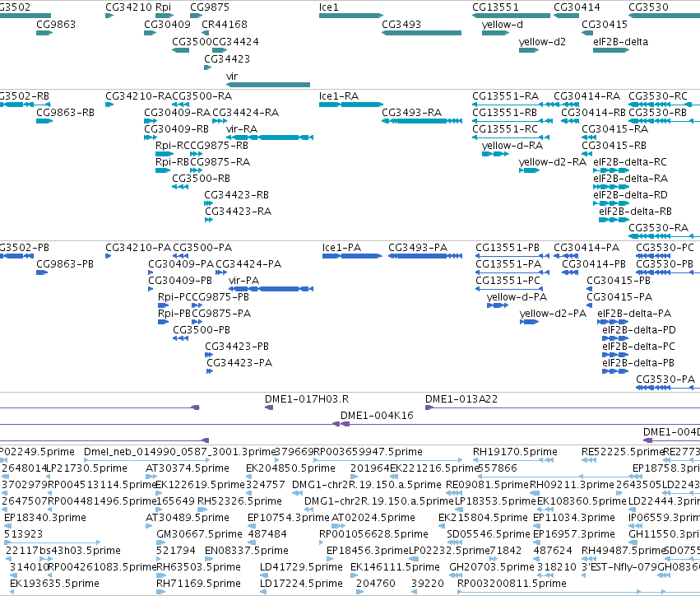Click the CG30415-PB protein label

point(619,281)
